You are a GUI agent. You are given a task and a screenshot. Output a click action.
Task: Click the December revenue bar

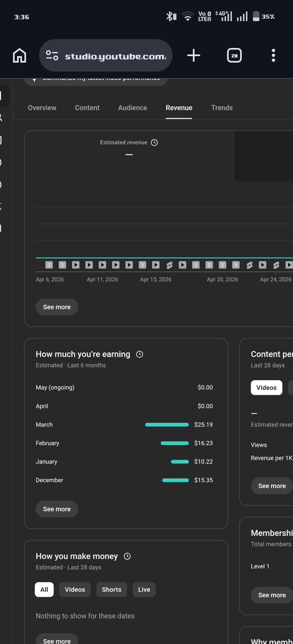(175, 480)
